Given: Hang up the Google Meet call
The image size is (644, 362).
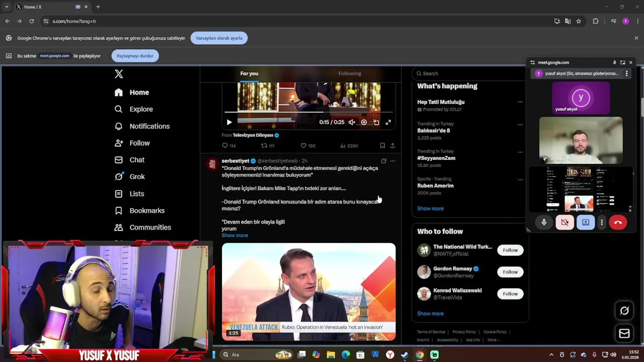Looking at the screenshot, I should (618, 222).
